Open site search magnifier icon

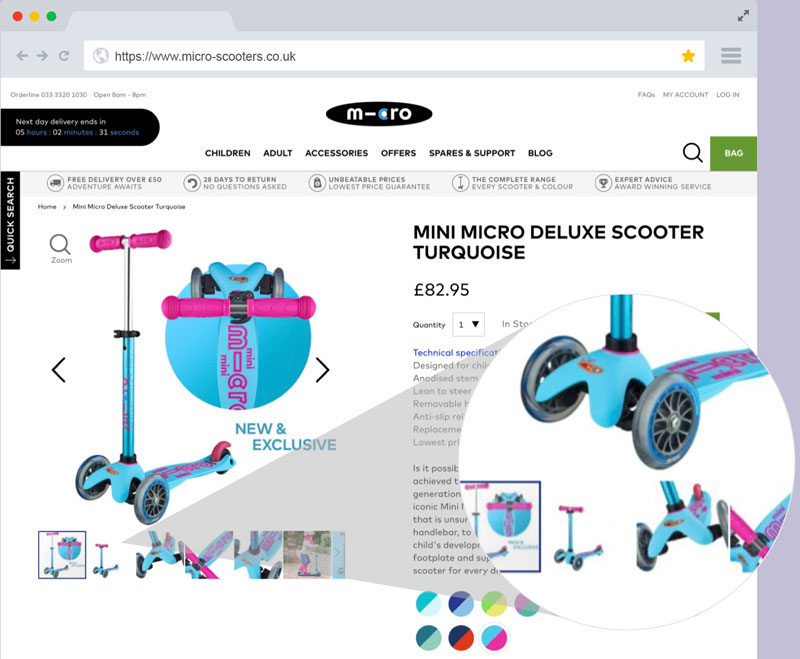coord(693,153)
